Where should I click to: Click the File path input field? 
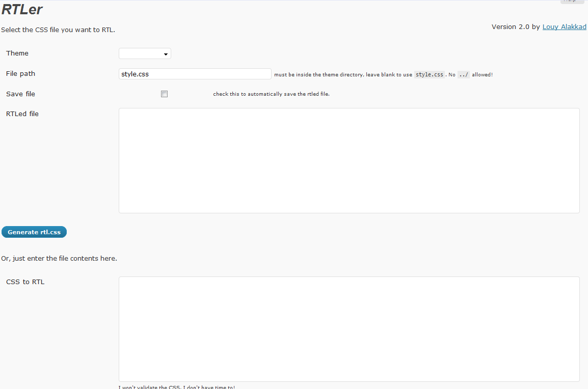[x=195, y=74]
